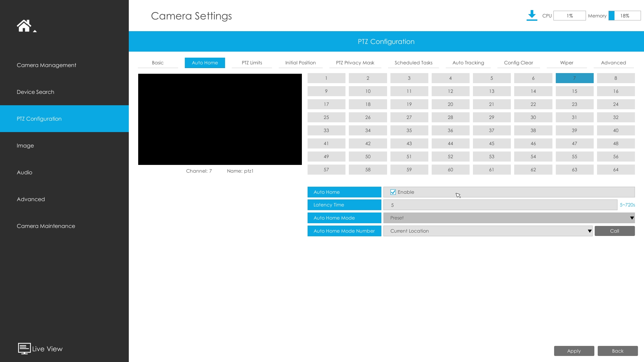
Task: Open Audio settings in sidebar
Action: click(x=64, y=172)
